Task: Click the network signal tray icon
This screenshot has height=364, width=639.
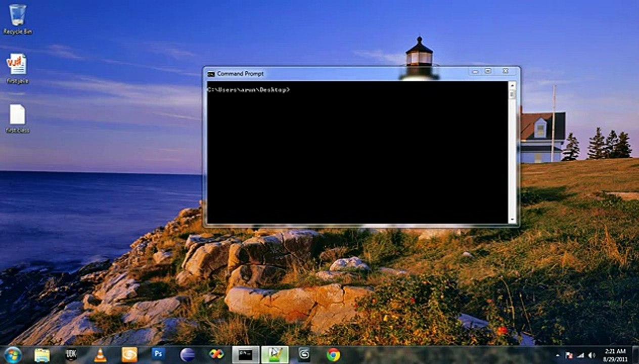Action: (580, 355)
